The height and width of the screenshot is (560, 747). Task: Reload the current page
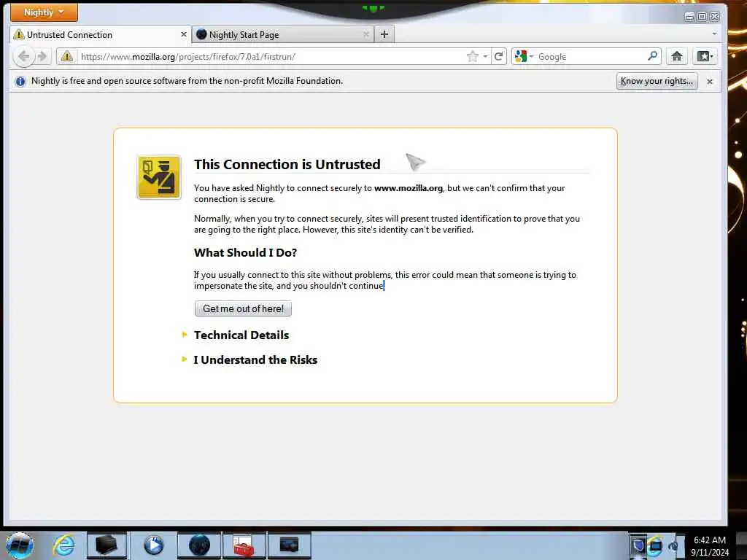click(499, 57)
